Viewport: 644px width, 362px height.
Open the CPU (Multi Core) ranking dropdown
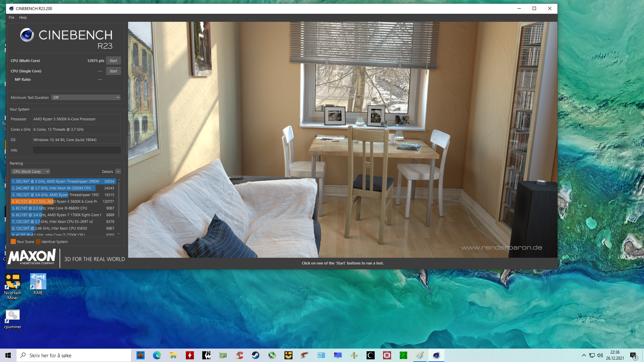31,172
